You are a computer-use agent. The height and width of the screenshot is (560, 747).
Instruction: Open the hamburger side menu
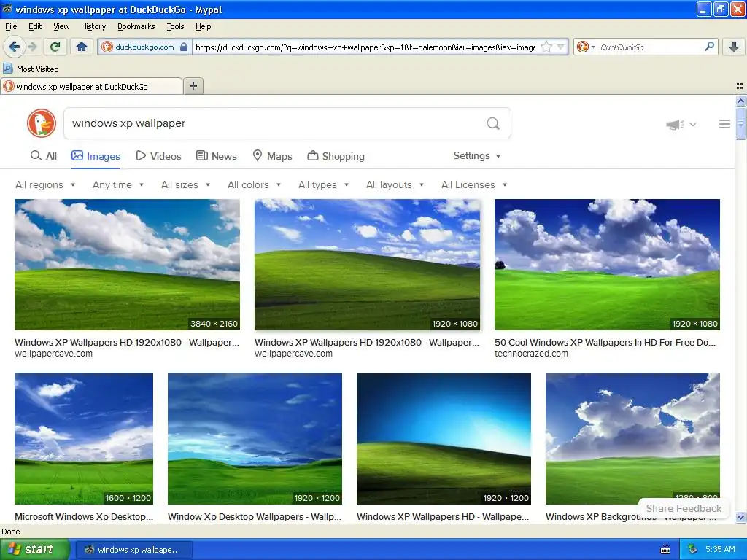tap(724, 124)
